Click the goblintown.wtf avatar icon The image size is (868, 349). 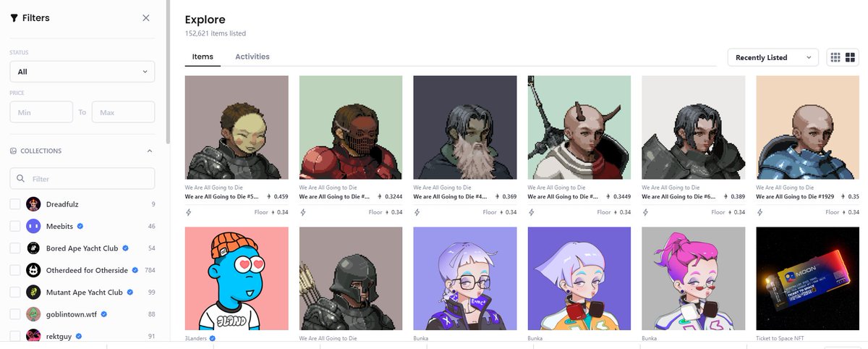33,314
